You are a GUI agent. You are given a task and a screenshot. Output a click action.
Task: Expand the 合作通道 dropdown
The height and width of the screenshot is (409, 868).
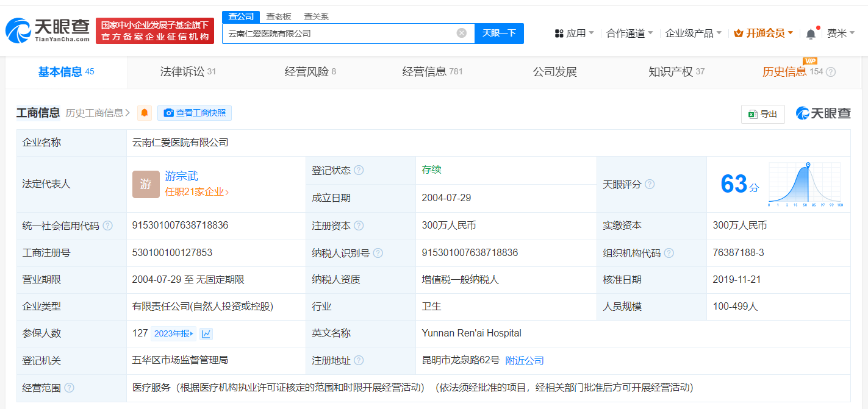coord(630,33)
